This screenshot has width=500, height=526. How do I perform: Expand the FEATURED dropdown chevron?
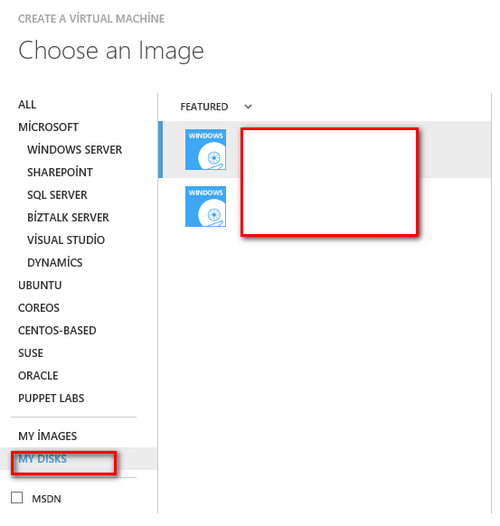click(248, 107)
